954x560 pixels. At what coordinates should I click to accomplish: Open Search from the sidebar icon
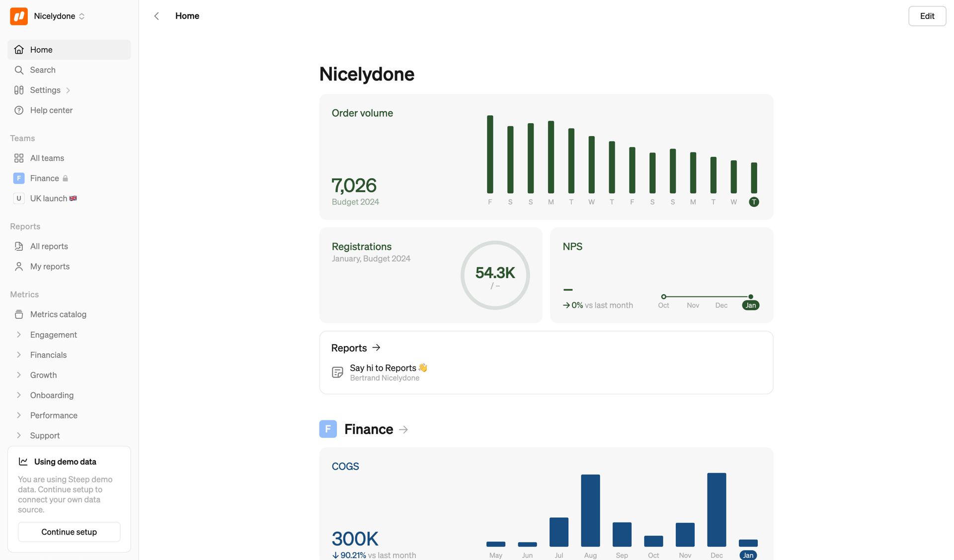click(19, 70)
